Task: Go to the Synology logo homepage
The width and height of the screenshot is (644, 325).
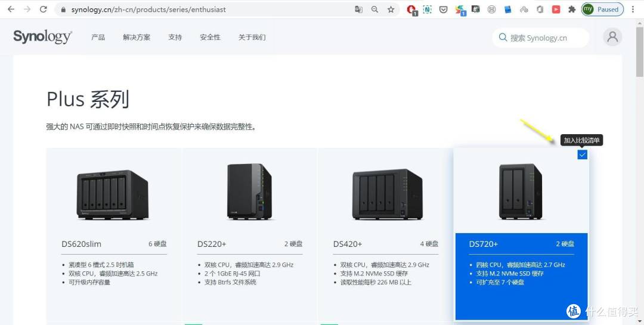Action: pyautogui.click(x=43, y=36)
